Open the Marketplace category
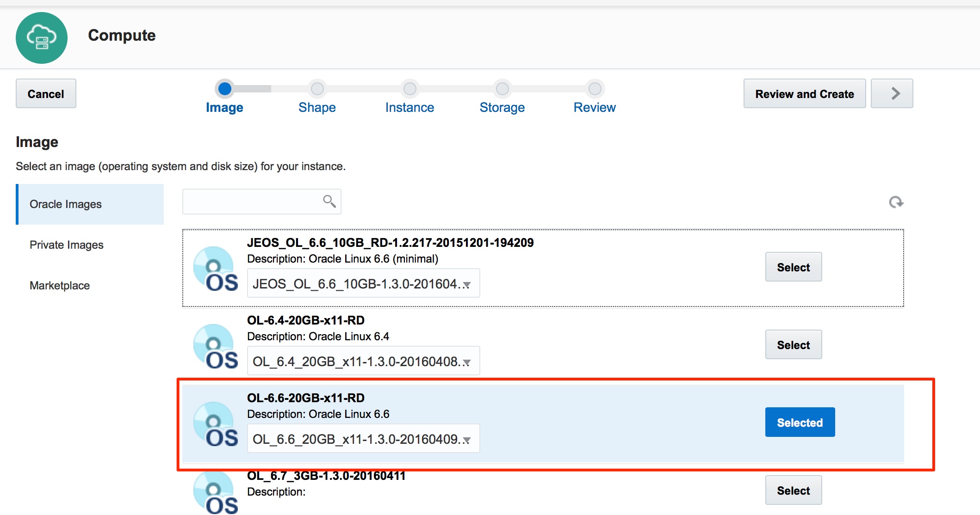The height and width of the screenshot is (515, 980). (x=90, y=286)
